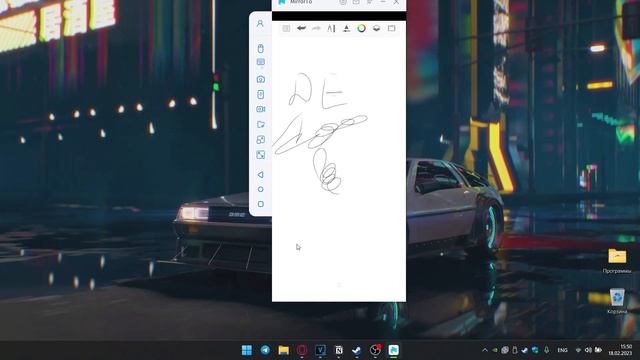Image resolution: width=640 pixels, height=360 pixels.
Task: Open OBS Studio from the taskbar
Action: tap(375, 350)
